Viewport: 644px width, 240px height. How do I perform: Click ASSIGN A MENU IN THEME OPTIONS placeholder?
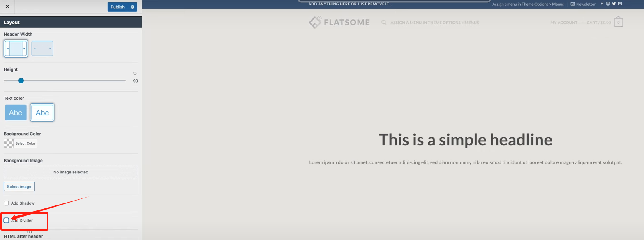[x=434, y=23]
